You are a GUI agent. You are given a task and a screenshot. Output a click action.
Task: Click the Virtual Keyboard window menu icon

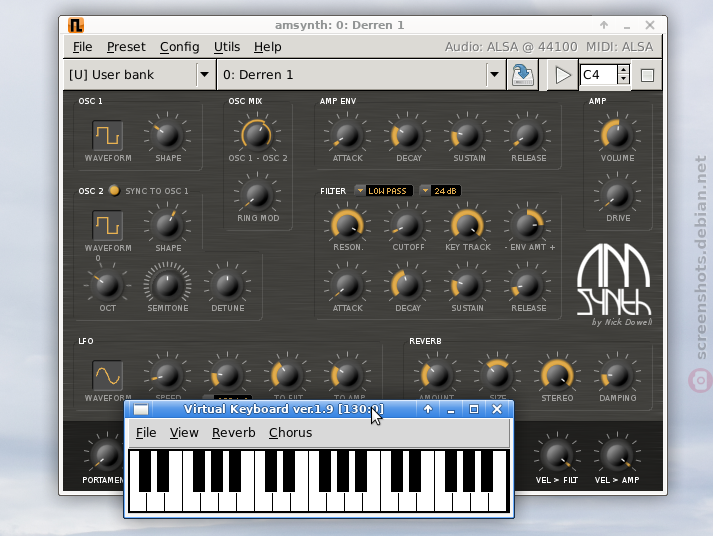(141, 409)
